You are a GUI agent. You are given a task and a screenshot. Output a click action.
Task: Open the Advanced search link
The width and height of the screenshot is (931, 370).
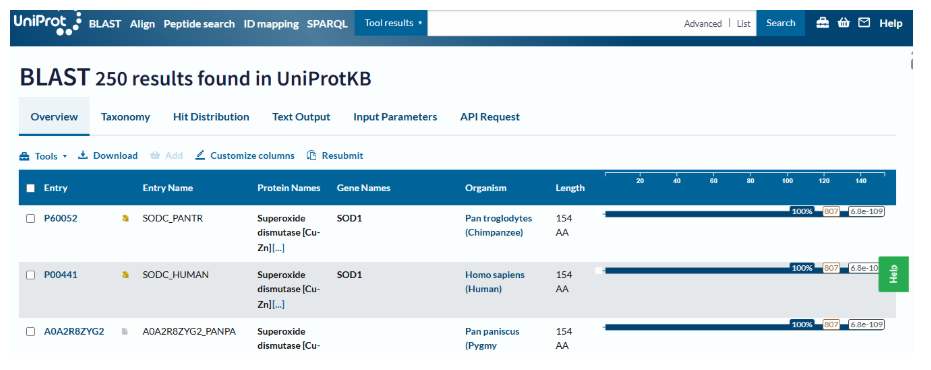click(703, 24)
